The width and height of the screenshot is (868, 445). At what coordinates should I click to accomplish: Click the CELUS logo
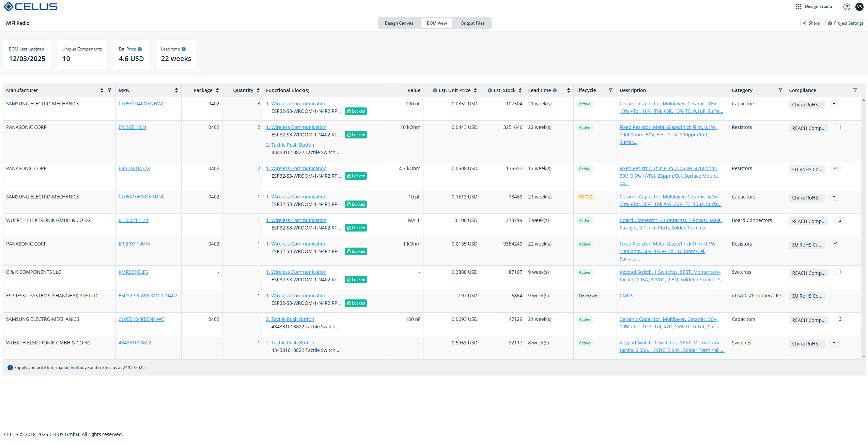tap(31, 6)
